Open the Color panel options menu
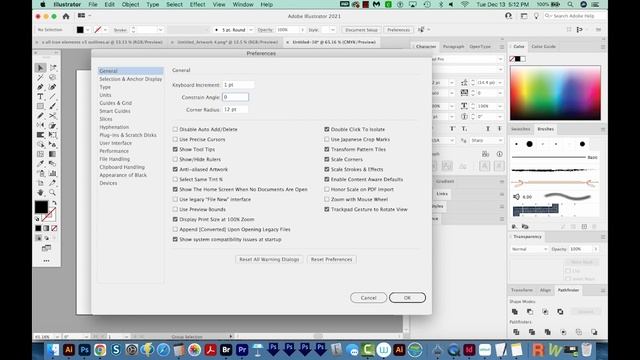640x360 pixels. pos(603,47)
